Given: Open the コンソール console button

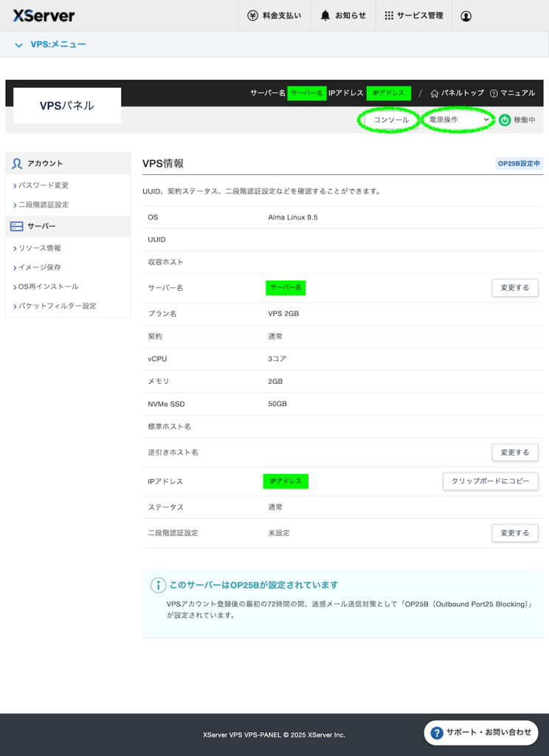Looking at the screenshot, I should click(x=390, y=120).
